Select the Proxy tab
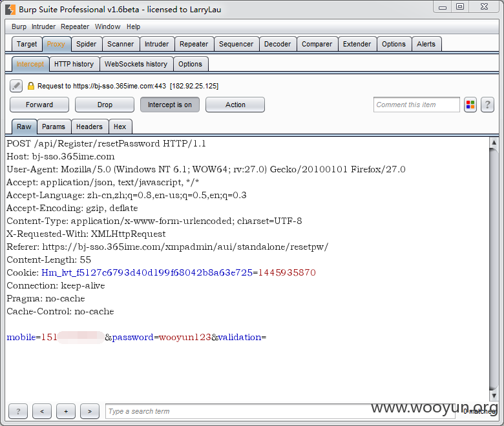Image resolution: width=504 pixels, height=426 pixels. pos(56,44)
